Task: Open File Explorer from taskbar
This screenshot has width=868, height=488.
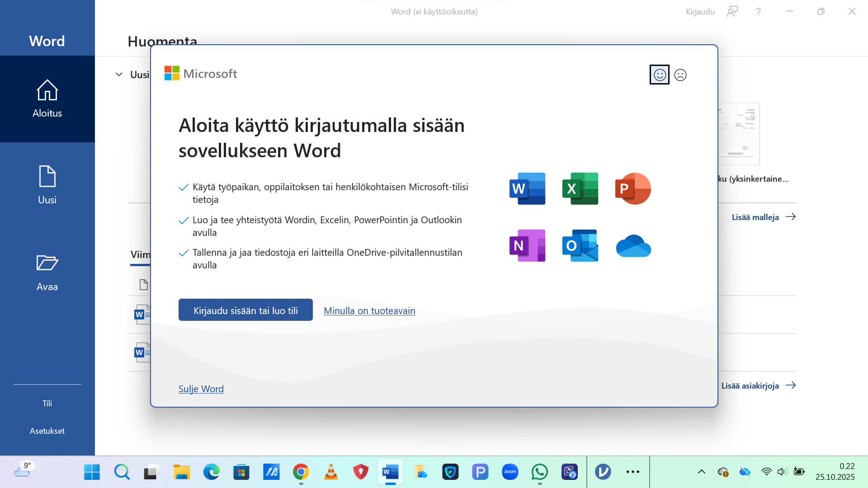Action: coord(182,472)
